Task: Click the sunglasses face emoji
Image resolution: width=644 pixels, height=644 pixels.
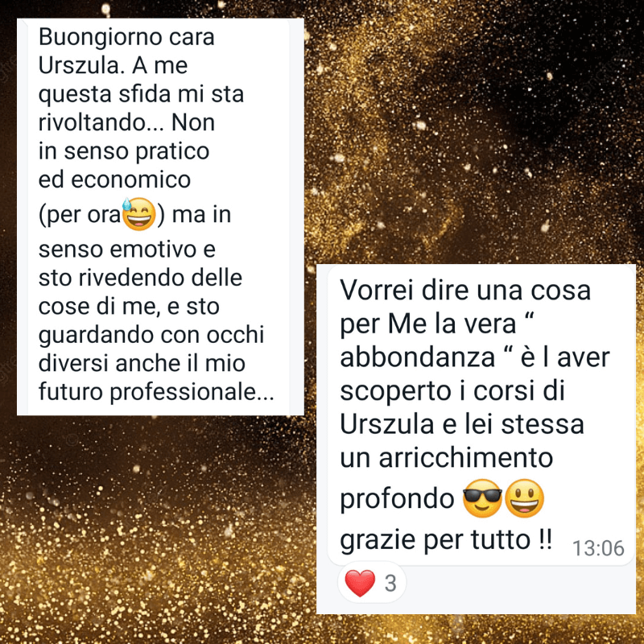Action: point(482,497)
